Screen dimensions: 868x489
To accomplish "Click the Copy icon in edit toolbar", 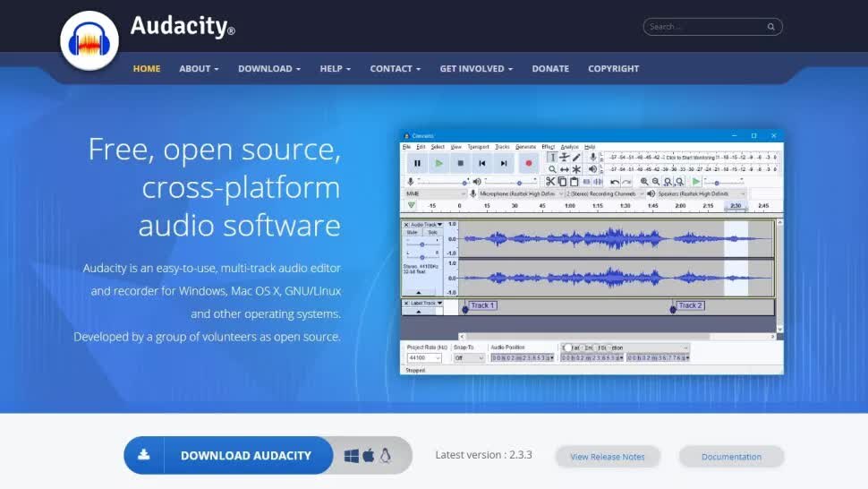I will (x=562, y=181).
